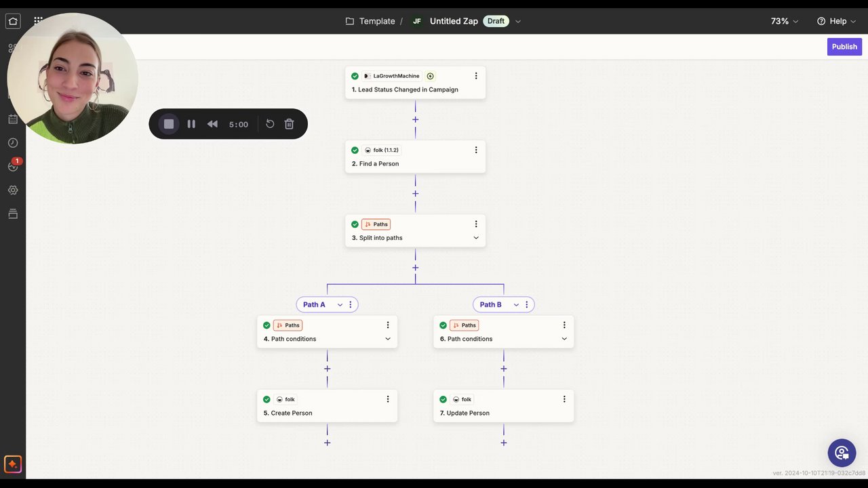Open the chat support bubble
Screen dimensions: 868x488
pyautogui.click(x=842, y=453)
